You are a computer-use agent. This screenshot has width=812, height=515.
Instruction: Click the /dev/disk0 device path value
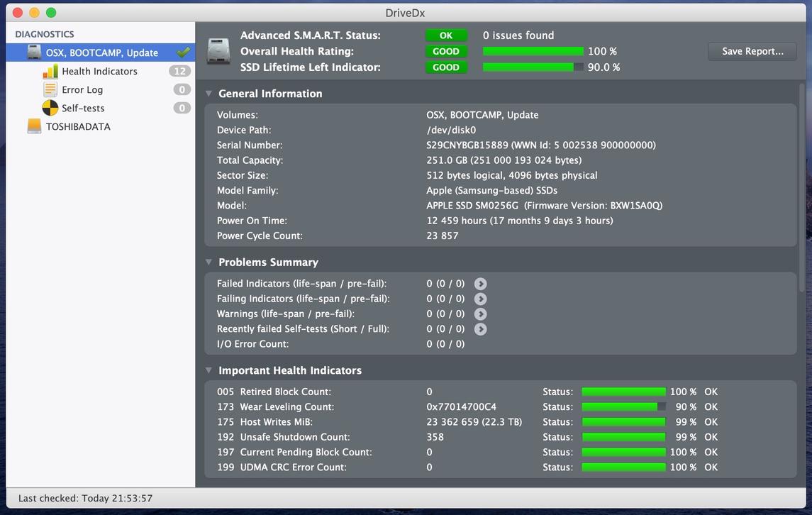point(451,130)
